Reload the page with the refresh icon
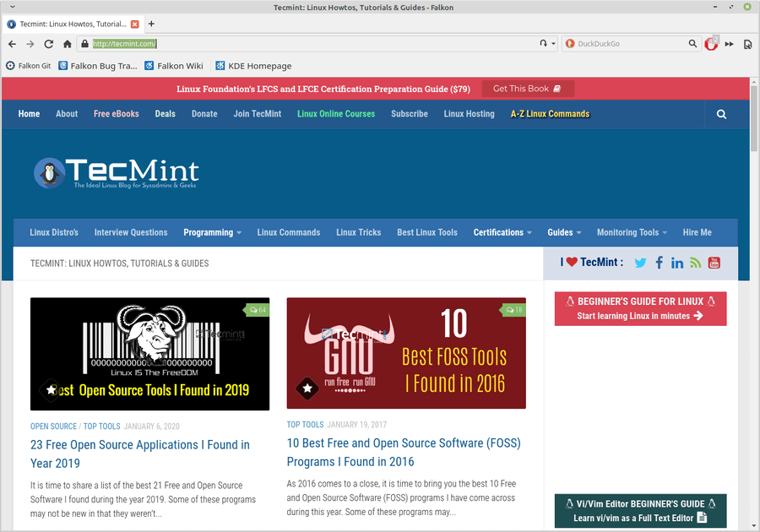This screenshot has height=532, width=760. [48, 44]
